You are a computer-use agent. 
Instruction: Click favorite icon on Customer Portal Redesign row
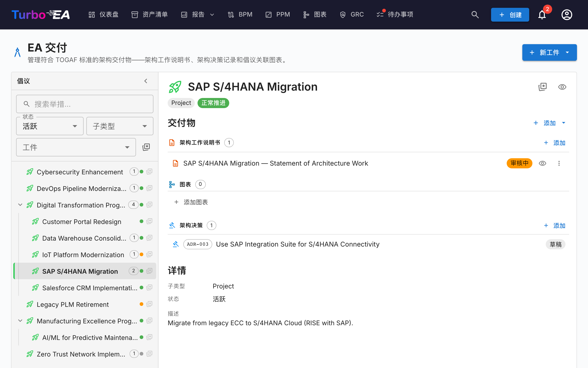[x=150, y=221]
